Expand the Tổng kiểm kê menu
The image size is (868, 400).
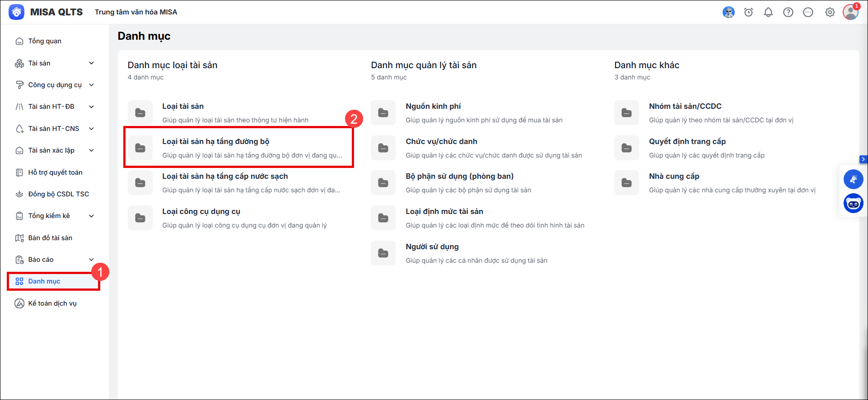[x=91, y=216]
